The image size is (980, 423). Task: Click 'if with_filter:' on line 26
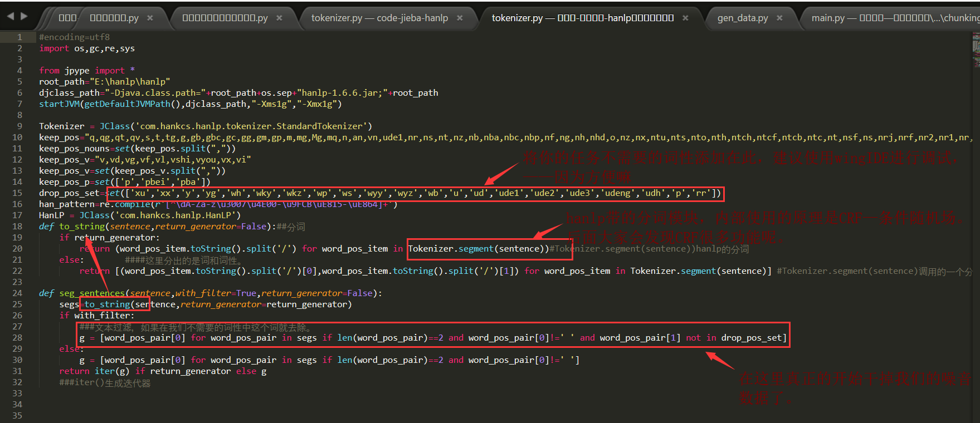click(x=97, y=315)
